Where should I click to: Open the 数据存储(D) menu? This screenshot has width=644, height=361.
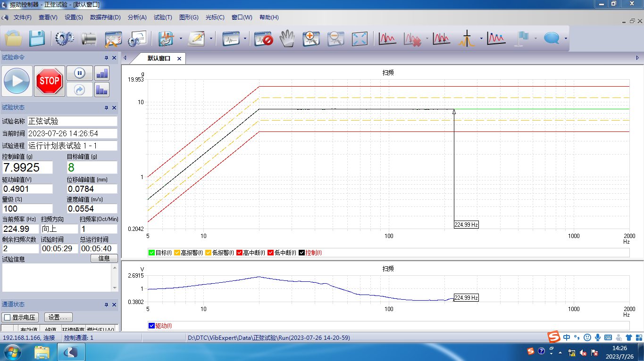[x=105, y=17]
